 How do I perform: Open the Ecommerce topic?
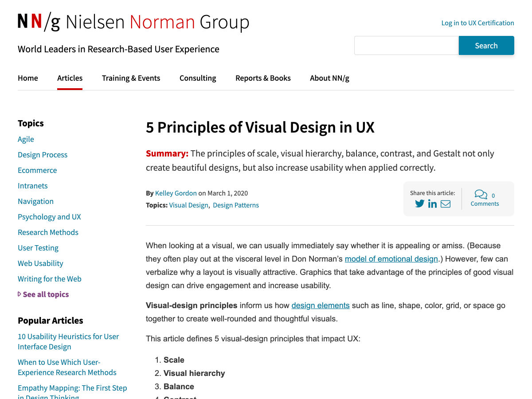pos(37,170)
